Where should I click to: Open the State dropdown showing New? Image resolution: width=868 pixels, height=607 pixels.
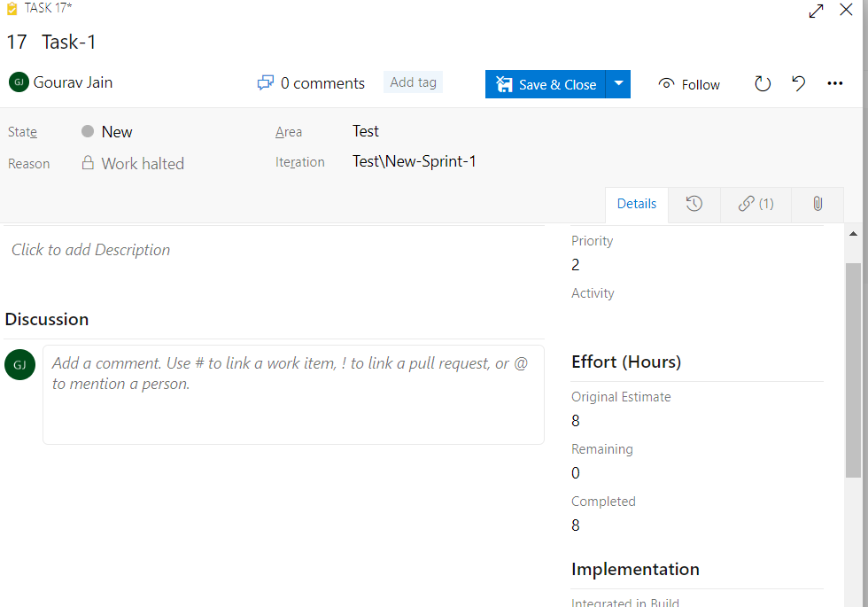pos(118,131)
